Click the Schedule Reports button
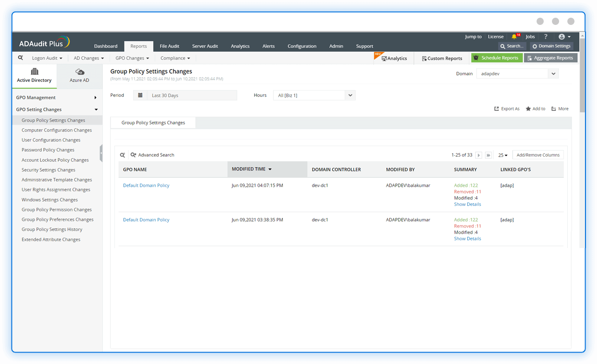 pyautogui.click(x=497, y=58)
